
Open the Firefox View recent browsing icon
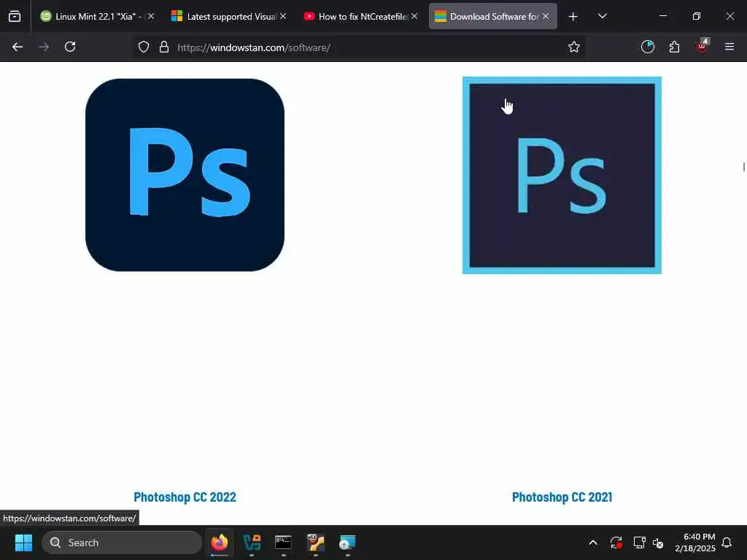pyautogui.click(x=15, y=16)
